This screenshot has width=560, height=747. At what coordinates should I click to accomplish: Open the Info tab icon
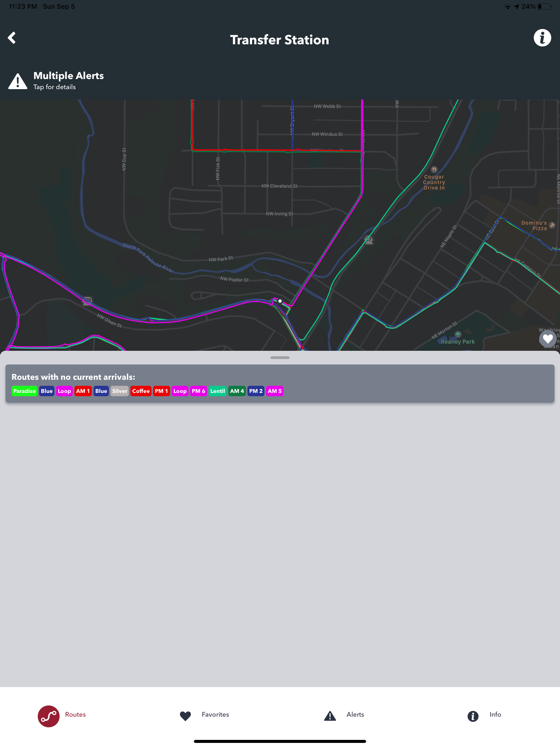pos(473,716)
